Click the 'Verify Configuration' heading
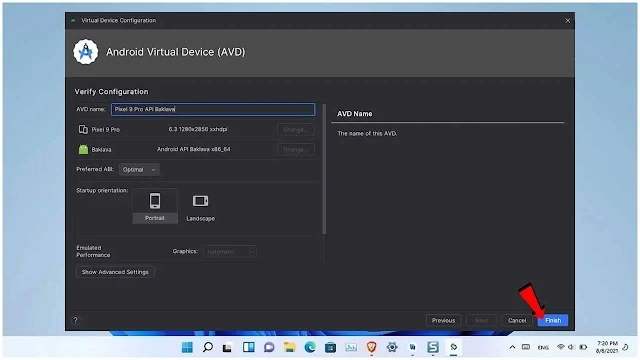Image resolution: width=640 pixels, height=360 pixels. tap(111, 91)
